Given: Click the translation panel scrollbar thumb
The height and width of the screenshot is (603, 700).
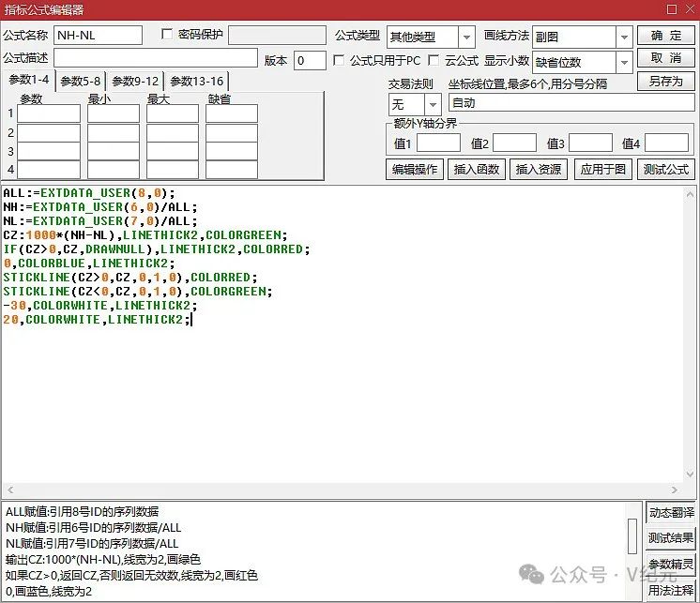Looking at the screenshot, I should 632,536.
